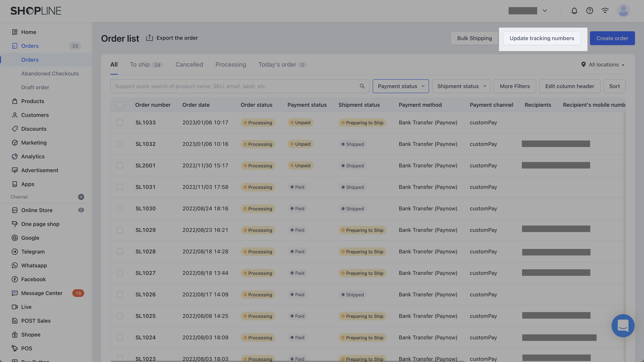Open the Today's order tab
644x362 pixels.
[282, 64]
